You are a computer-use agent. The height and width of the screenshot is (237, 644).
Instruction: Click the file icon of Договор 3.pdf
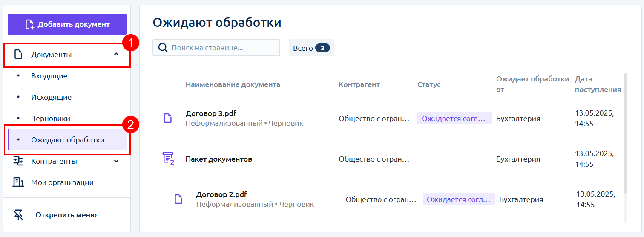pos(168,118)
